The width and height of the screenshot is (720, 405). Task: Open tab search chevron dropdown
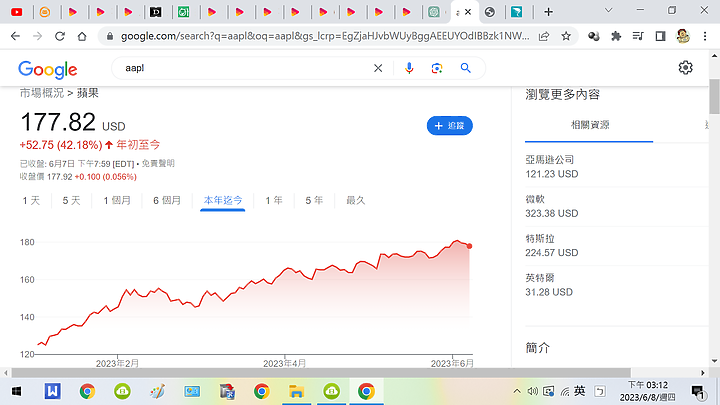click(x=608, y=10)
